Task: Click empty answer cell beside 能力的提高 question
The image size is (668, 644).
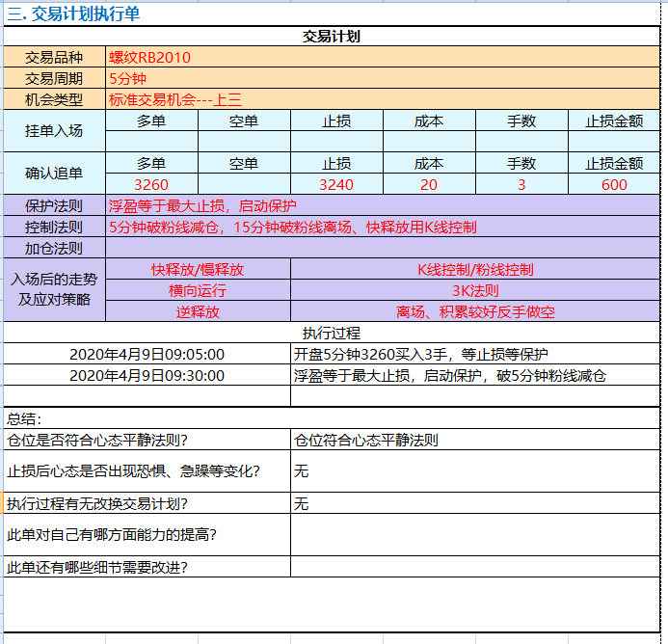Action: pos(475,534)
